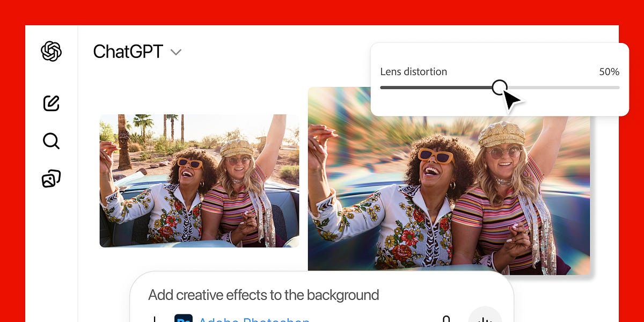Viewport: 644px width, 322px height.
Task: Click the plus attach icon in the prompt box
Action: (x=155, y=319)
